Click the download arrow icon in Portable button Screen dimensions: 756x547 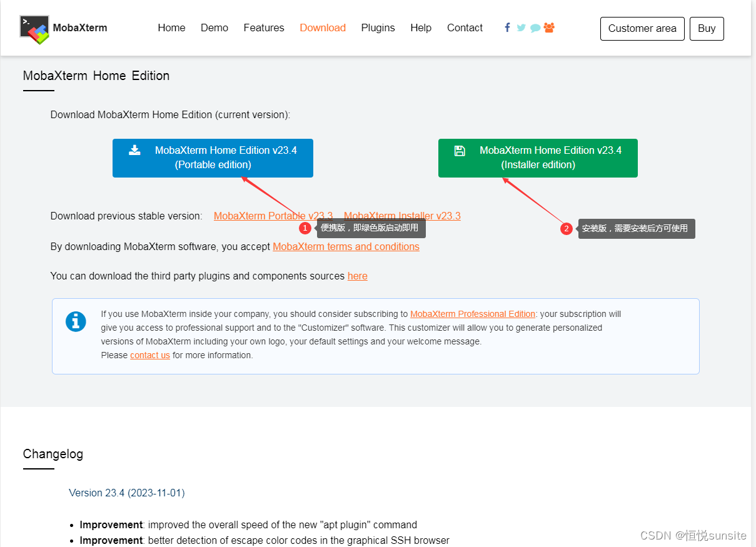(134, 150)
